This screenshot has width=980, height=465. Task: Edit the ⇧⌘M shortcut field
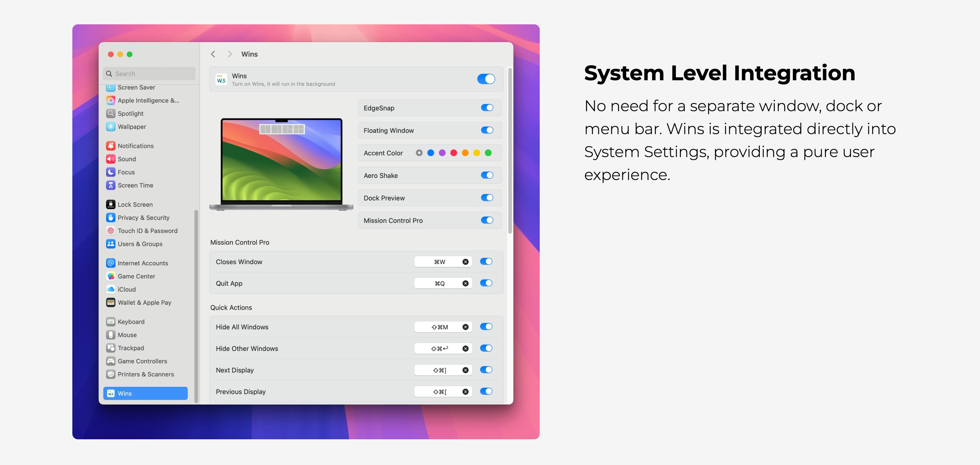click(443, 327)
